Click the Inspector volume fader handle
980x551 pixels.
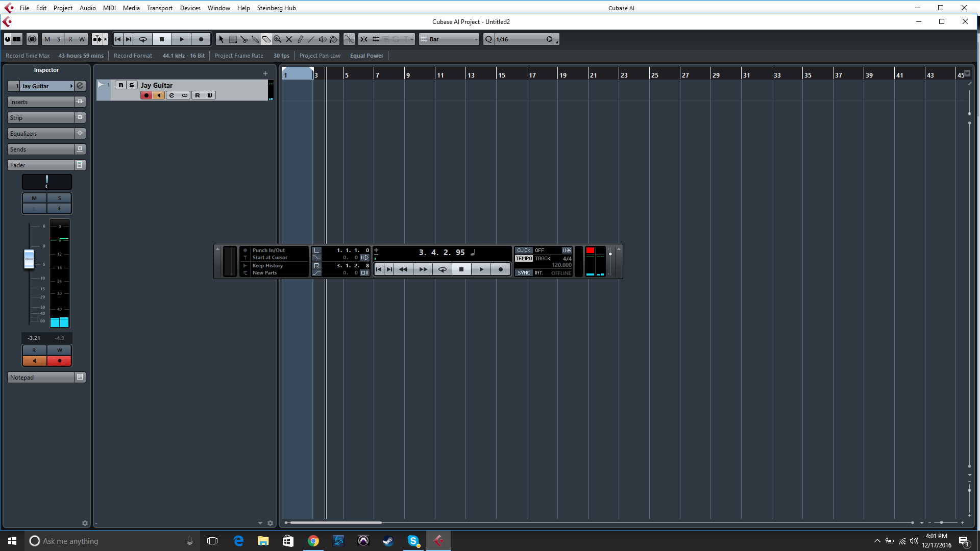(29, 259)
